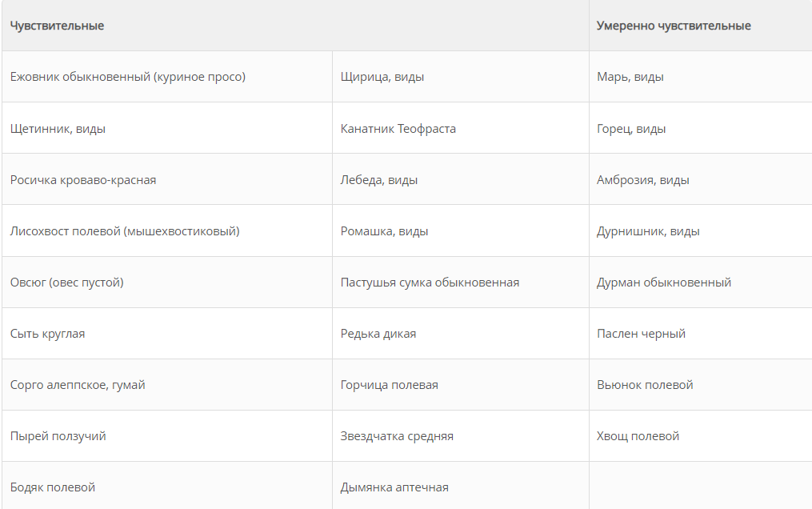This screenshot has width=812, height=509.
Task: Select the "Овсюг (овес пустой)" cell
Action: (x=67, y=283)
